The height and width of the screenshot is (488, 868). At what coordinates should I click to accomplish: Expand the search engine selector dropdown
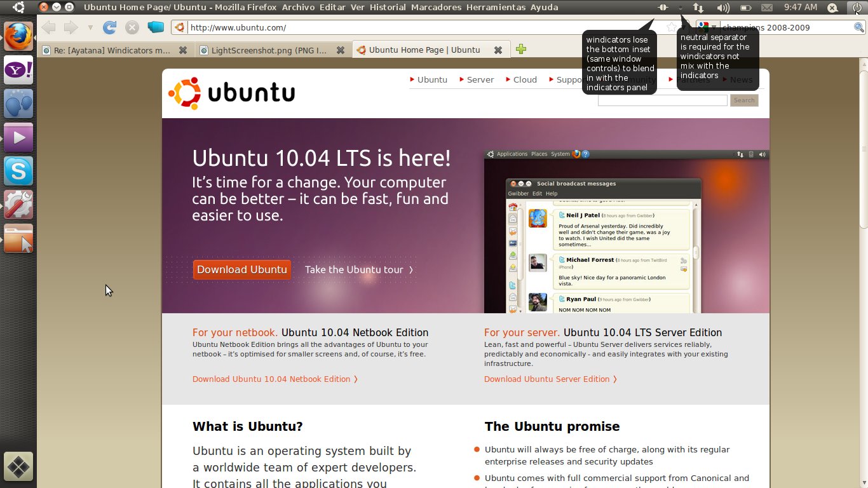click(707, 27)
